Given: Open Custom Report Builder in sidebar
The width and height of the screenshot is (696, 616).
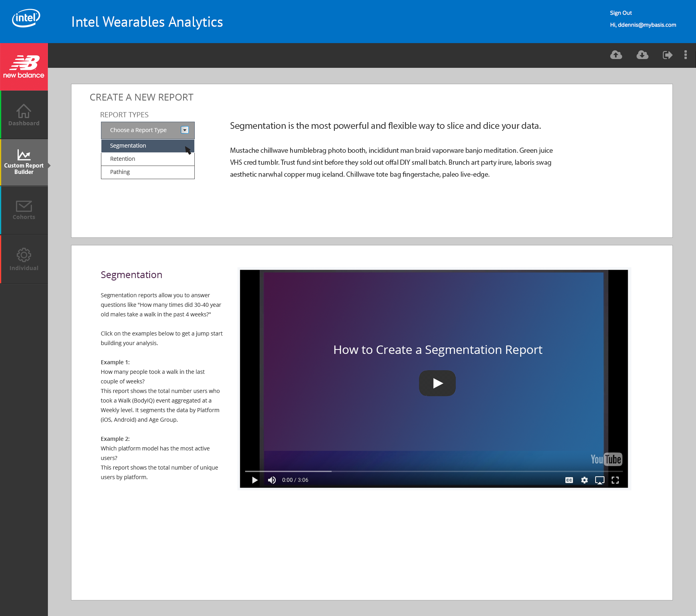Looking at the screenshot, I should point(24,162).
